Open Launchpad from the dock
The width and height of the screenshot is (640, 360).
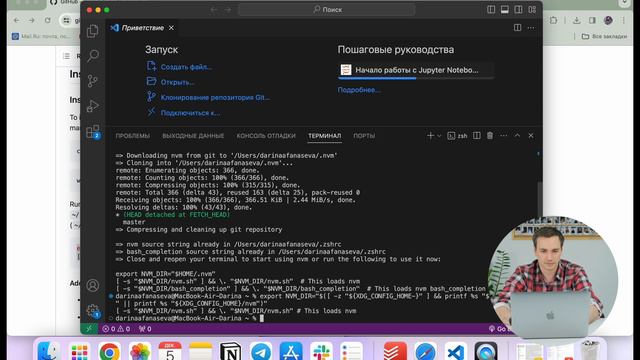79,352
